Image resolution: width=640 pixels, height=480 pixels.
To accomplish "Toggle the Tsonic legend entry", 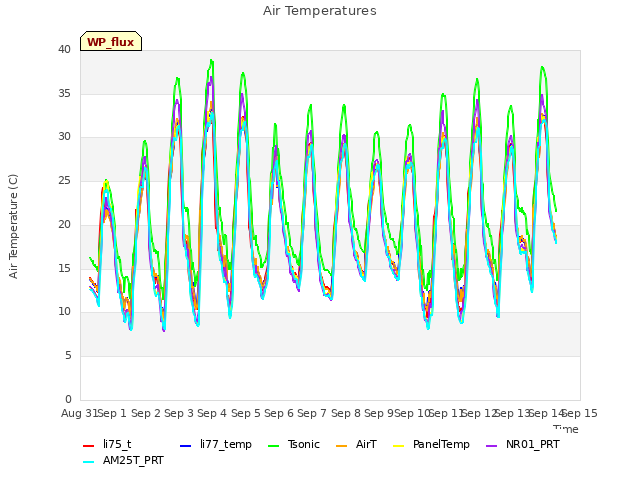I will pyautogui.click(x=294, y=444).
